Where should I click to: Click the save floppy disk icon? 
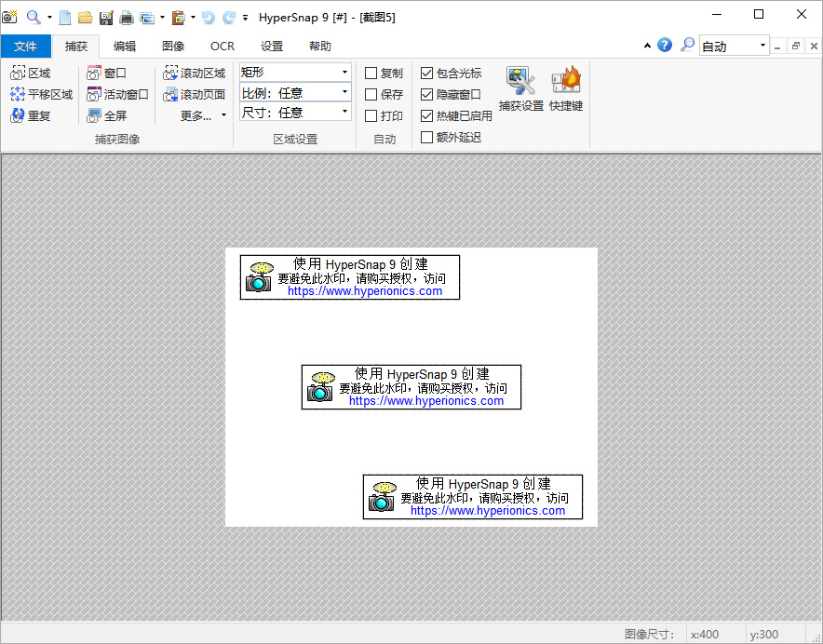[106, 18]
